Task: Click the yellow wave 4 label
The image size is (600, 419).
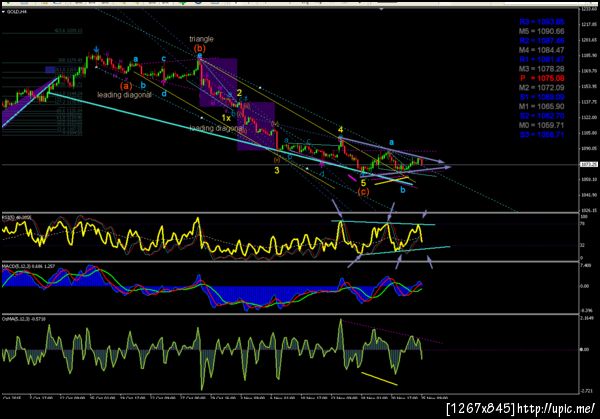Action: [x=340, y=130]
